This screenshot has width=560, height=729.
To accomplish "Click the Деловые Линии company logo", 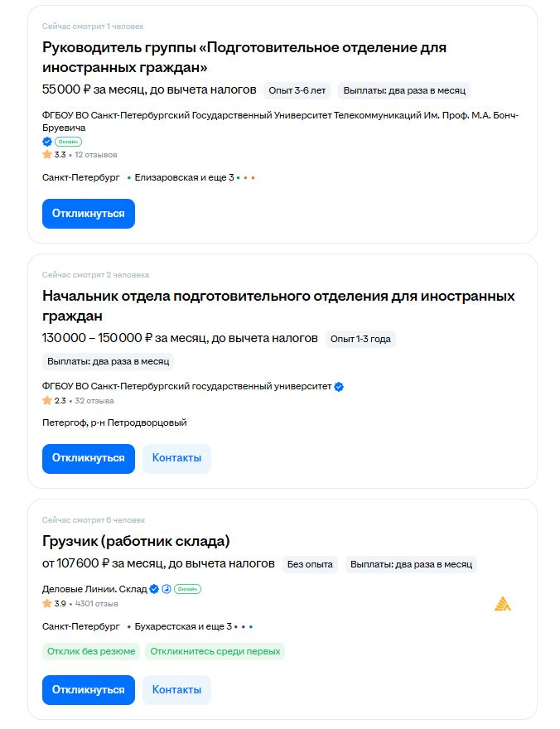I will point(502,604).
